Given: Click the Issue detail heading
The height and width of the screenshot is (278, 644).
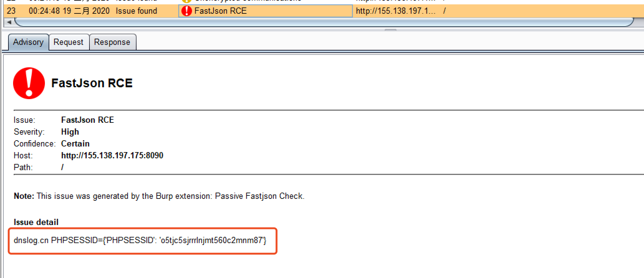Looking at the screenshot, I should pyautogui.click(x=36, y=222).
